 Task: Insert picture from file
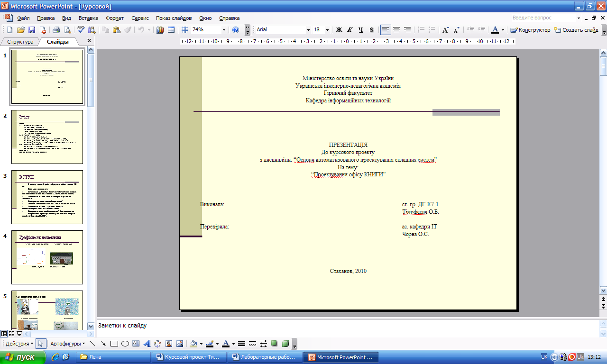click(x=180, y=344)
